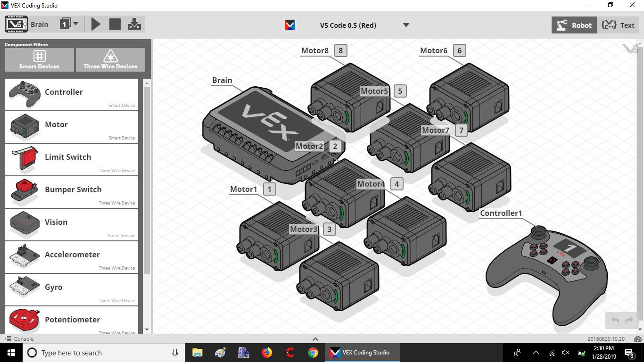Click the Brain name label

(x=222, y=80)
